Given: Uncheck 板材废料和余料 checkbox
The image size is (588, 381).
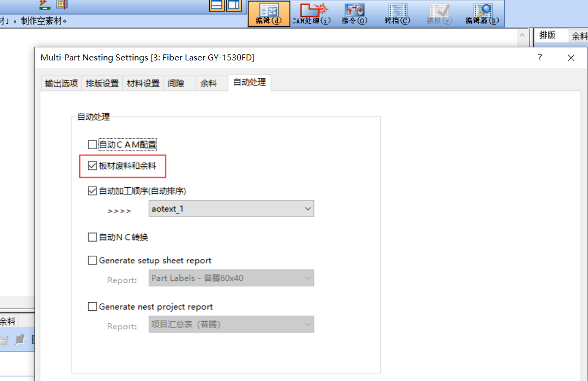Looking at the screenshot, I should click(92, 165).
